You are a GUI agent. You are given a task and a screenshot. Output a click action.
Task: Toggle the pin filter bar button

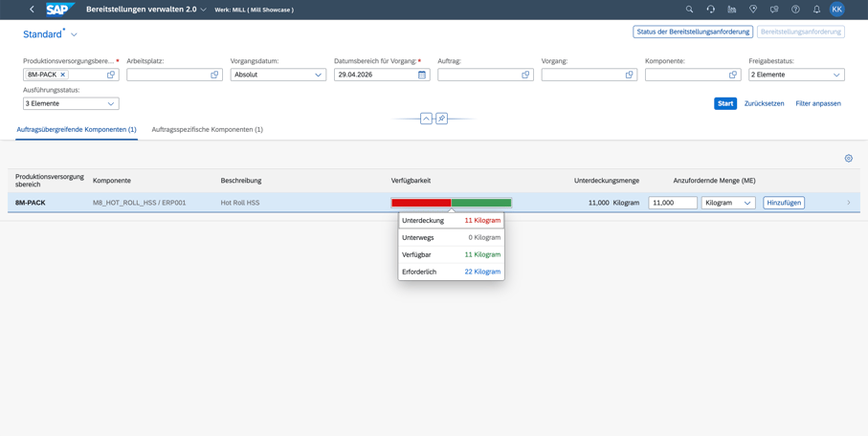441,119
